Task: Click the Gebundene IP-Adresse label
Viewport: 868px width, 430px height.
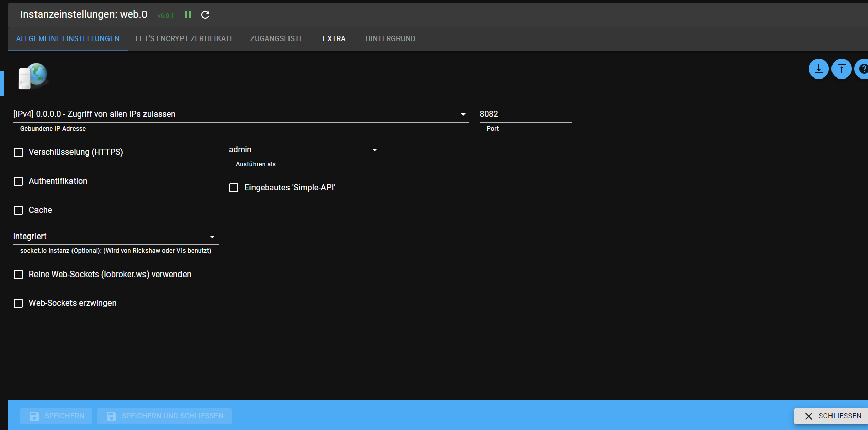Action: [x=53, y=129]
